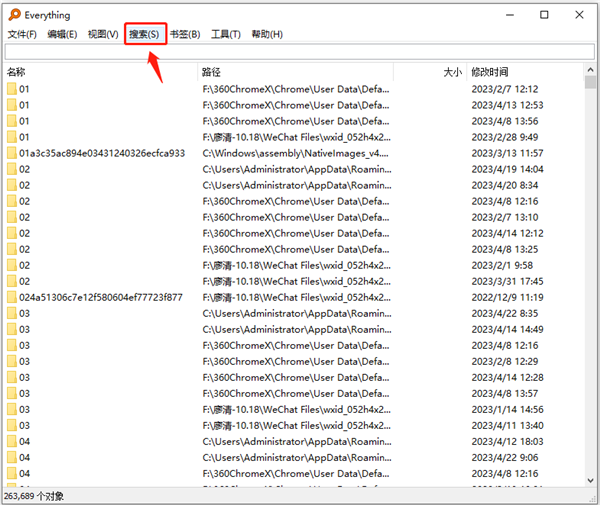Click the date 2023/3/13 11:57

[507, 153]
